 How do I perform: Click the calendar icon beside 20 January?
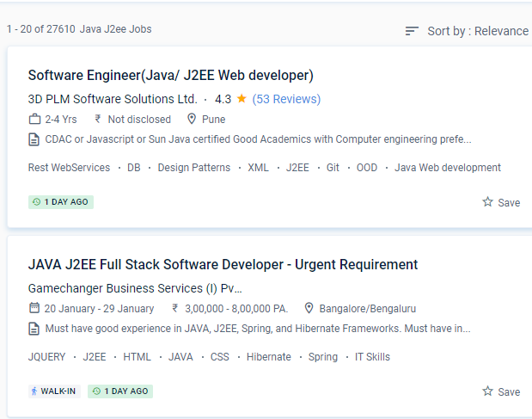click(x=34, y=308)
